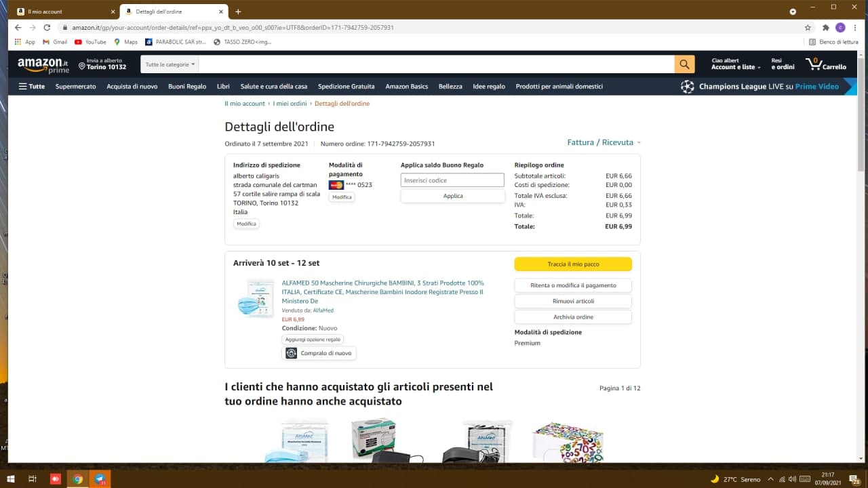Expand the 'Tutte le categorie' search dropdown
The image size is (868, 488).
point(170,64)
